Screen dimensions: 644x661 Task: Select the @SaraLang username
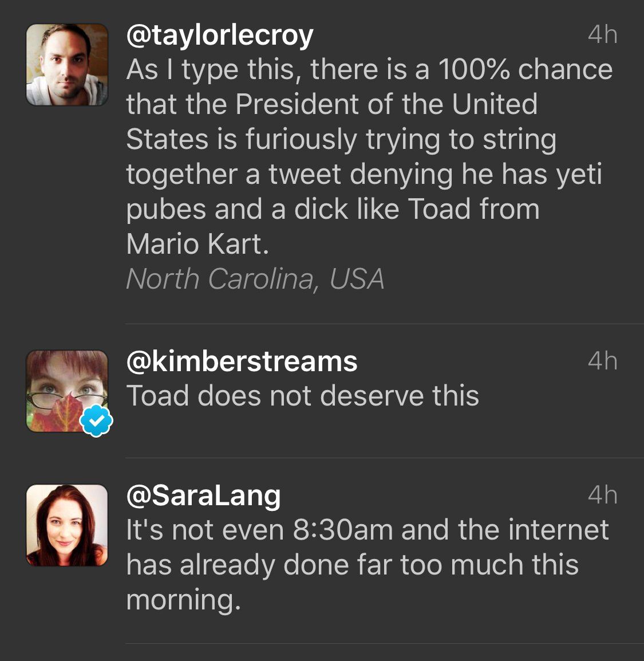click(x=203, y=495)
